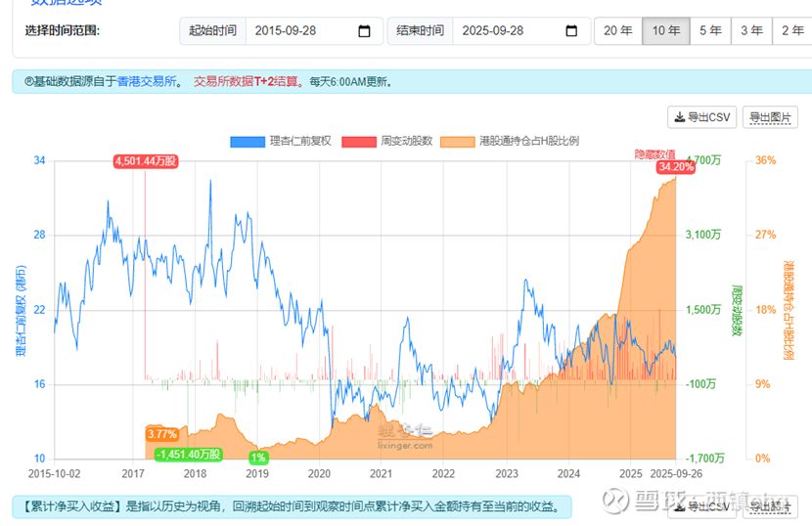Export chart data with 导出CSV button
This screenshot has height=526, width=812.
701,117
